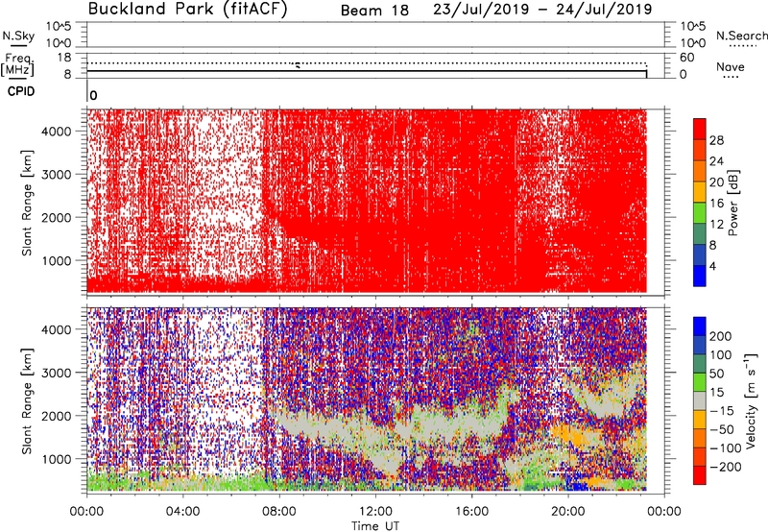The height and width of the screenshot is (532, 768).
Task: Click the "18" frequency tick label
Action: 64,58
